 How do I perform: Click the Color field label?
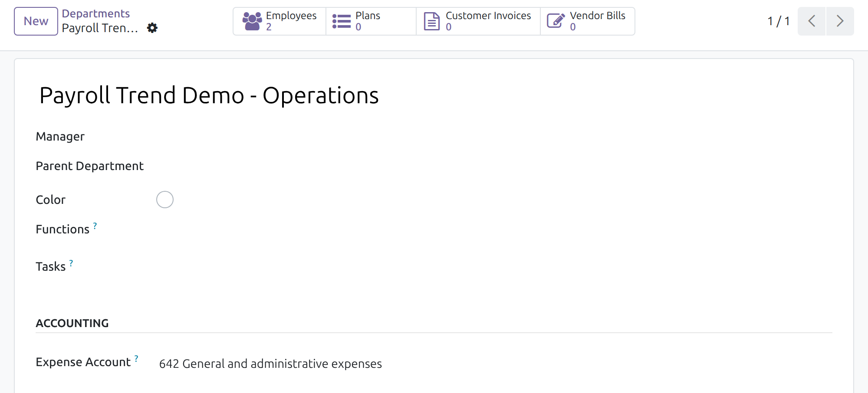point(51,200)
